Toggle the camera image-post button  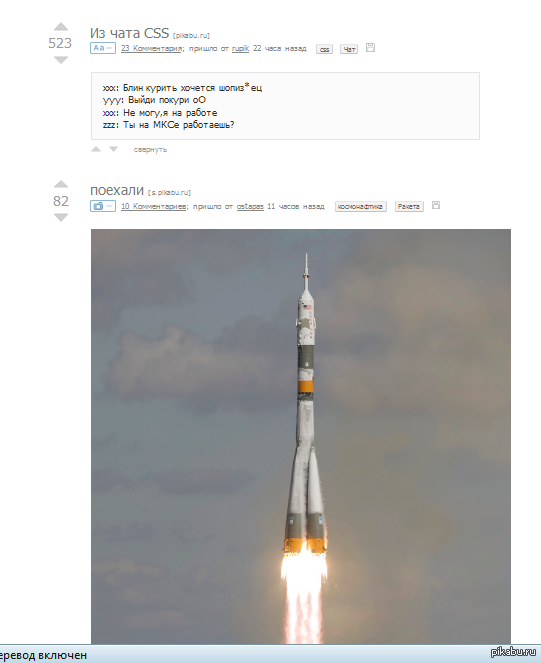[x=103, y=206]
